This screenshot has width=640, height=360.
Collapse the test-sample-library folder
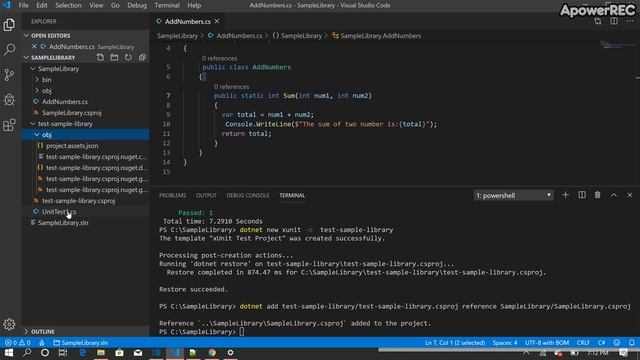coord(33,124)
